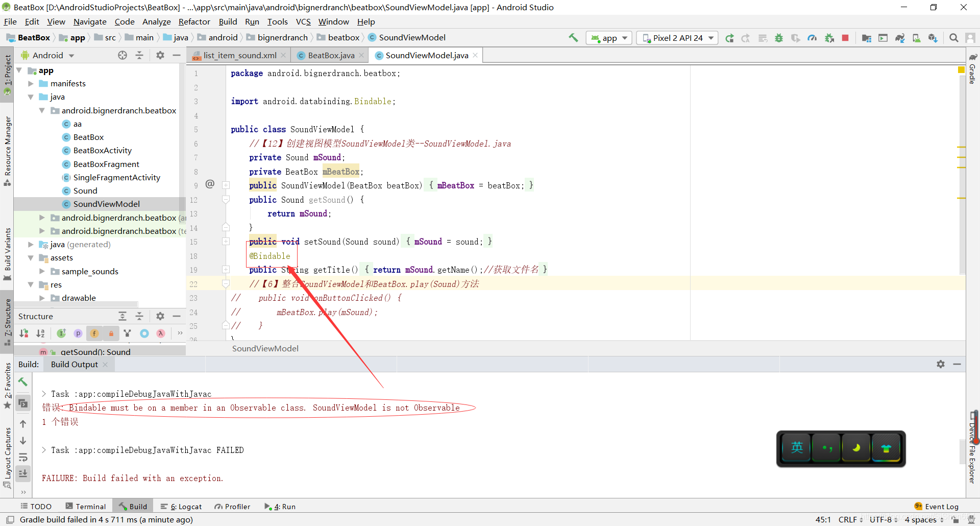Open the Event Log
Viewport: 980px width, 526px height.
pyautogui.click(x=937, y=507)
